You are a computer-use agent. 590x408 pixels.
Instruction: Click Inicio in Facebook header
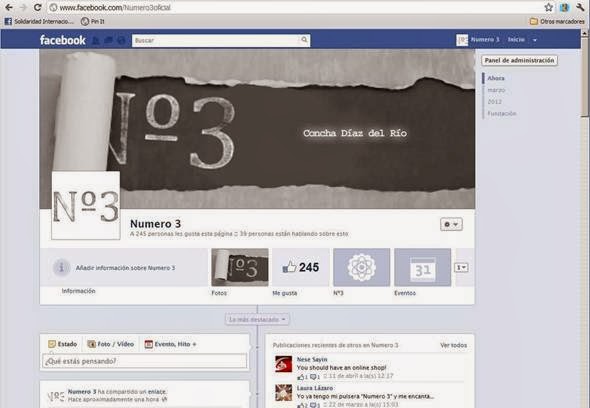(516, 40)
